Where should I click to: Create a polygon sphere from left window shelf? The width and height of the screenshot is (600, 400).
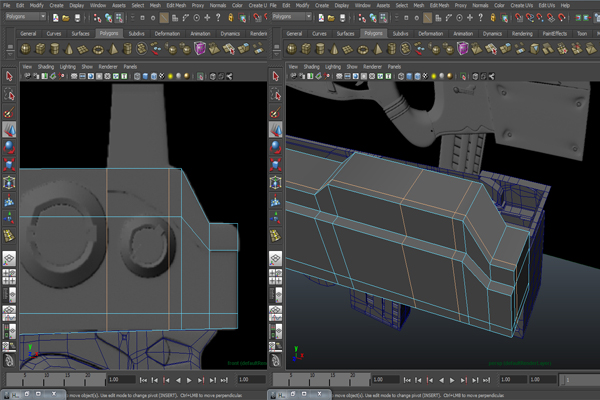pyautogui.click(x=25, y=49)
